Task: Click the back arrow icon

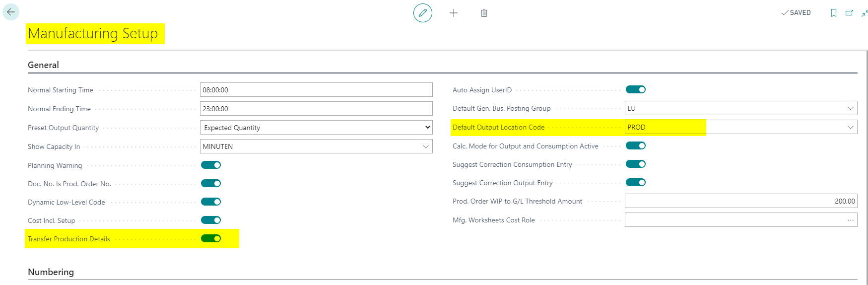Action: point(11,12)
